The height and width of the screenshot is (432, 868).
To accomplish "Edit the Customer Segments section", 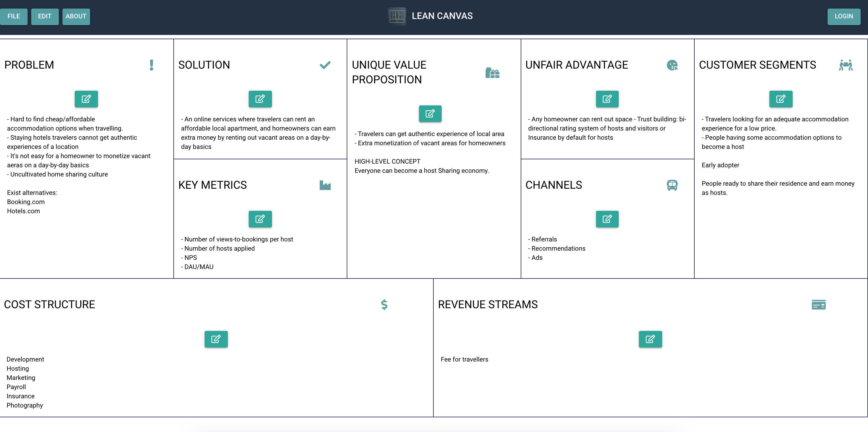I will point(781,99).
